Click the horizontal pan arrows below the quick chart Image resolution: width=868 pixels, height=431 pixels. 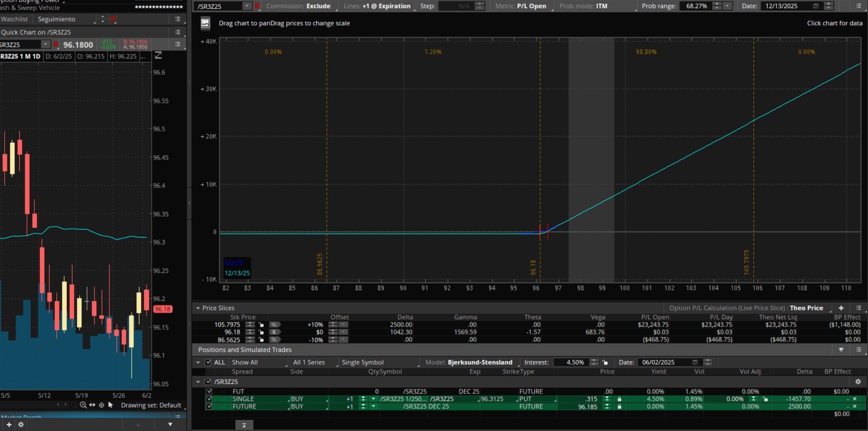coord(92,405)
